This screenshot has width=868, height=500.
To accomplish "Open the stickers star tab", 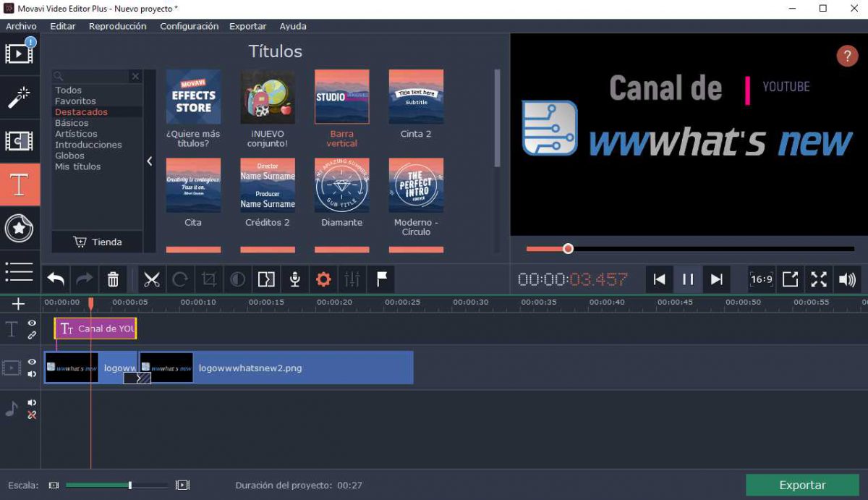I will (x=20, y=229).
